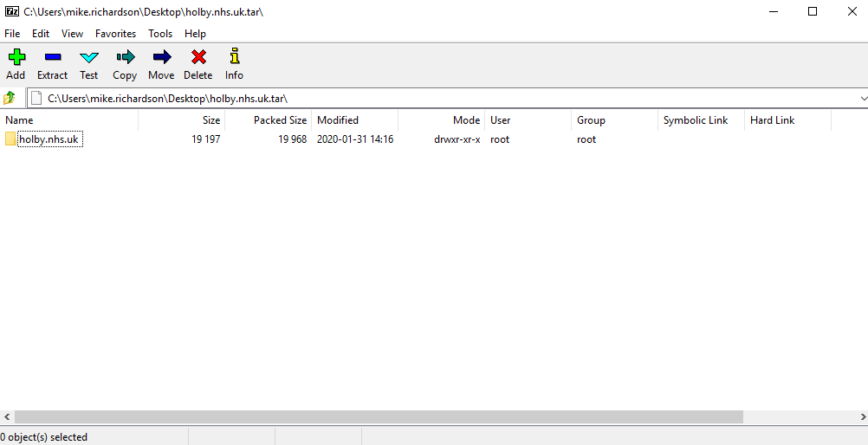This screenshot has width=868, height=445.
Task: Click into the archive path field
Action: click(433, 99)
